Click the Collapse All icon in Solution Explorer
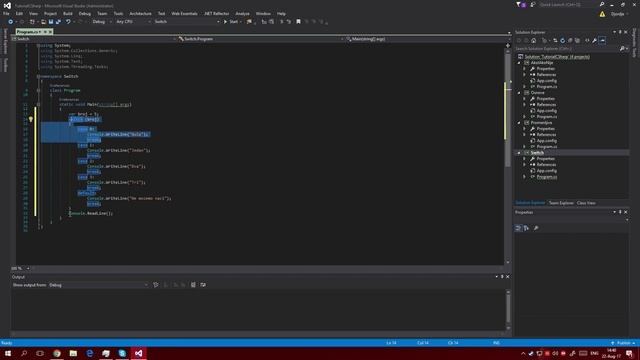Viewport: 640px width, 360px height. (570, 40)
